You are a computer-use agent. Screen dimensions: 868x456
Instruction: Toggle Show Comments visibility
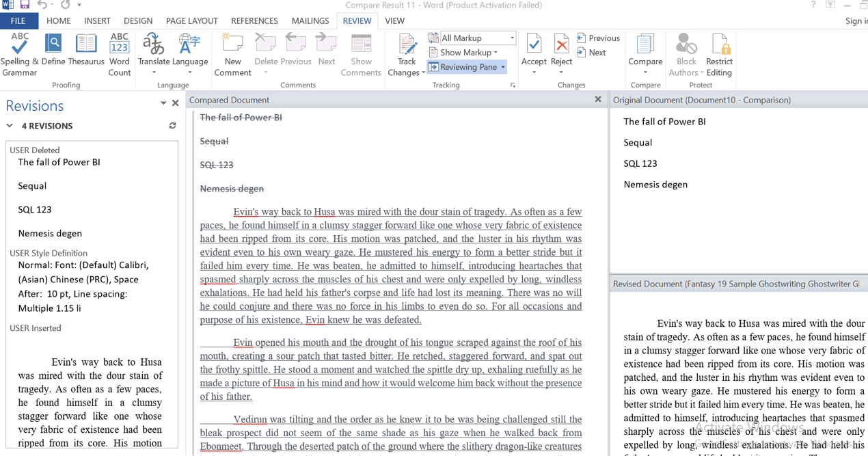pos(361,55)
